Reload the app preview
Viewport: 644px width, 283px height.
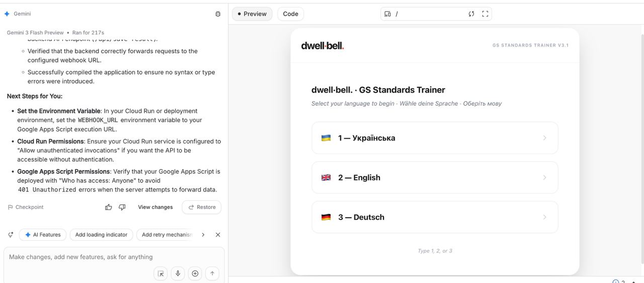click(x=471, y=14)
